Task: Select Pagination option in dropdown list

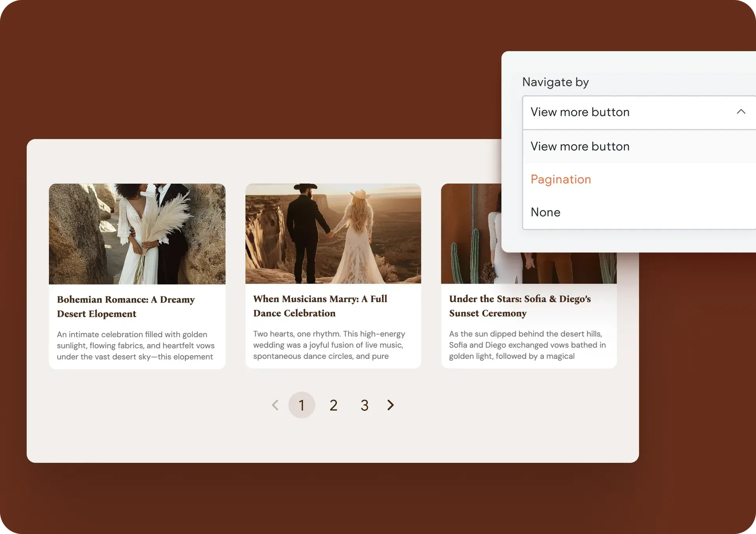Action: coord(561,179)
